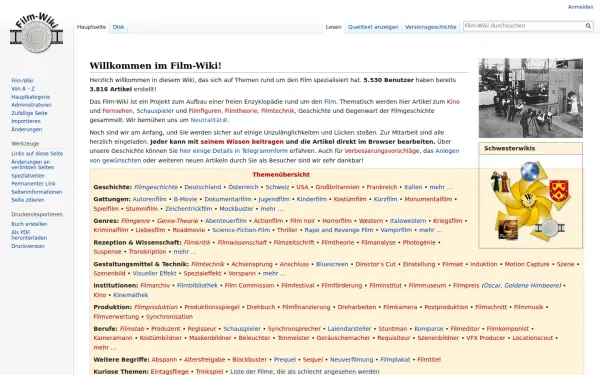This screenshot has height=375, width=600.
Task: Open Änderungen an verlinkten Seiten
Action: (x=33, y=165)
